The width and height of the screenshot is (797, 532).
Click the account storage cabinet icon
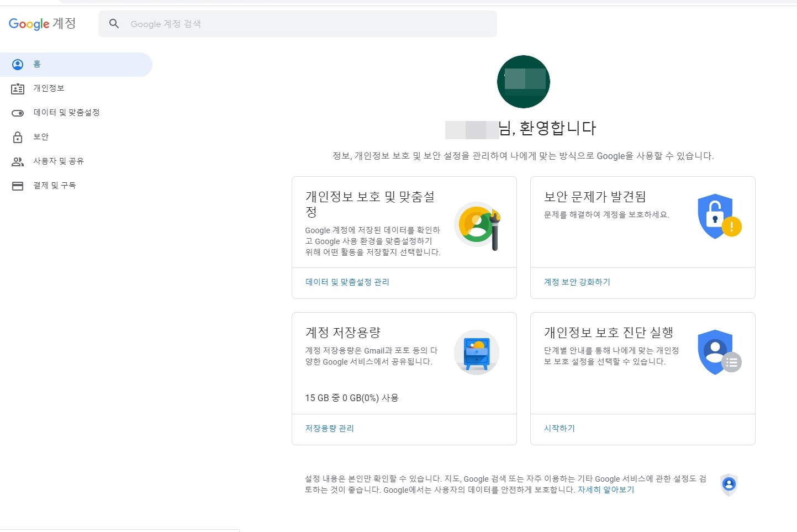click(477, 352)
